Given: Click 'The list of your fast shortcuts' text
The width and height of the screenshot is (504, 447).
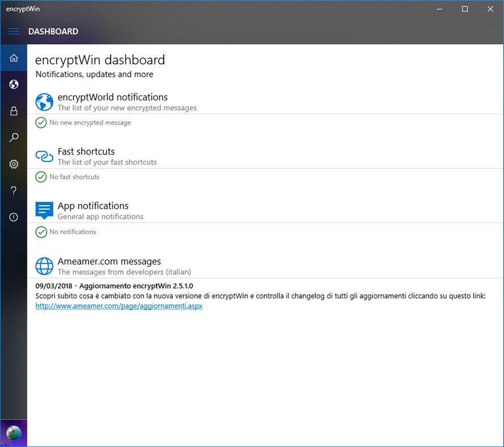Looking at the screenshot, I should 107,162.
